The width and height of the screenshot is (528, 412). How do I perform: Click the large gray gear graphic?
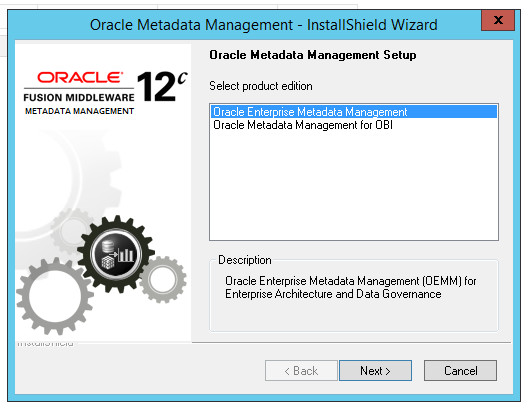tap(54, 296)
